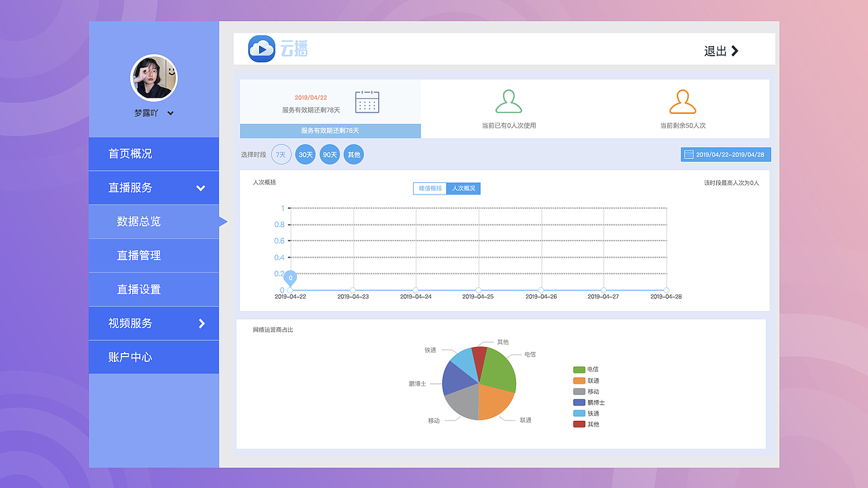Viewport: 868px width, 488px height.
Task: Click the 云播 cloud play logo icon
Action: pyautogui.click(x=261, y=49)
